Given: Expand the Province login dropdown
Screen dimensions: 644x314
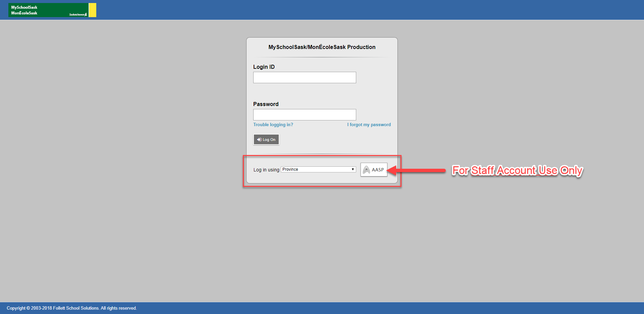Looking at the screenshot, I should pos(318,169).
